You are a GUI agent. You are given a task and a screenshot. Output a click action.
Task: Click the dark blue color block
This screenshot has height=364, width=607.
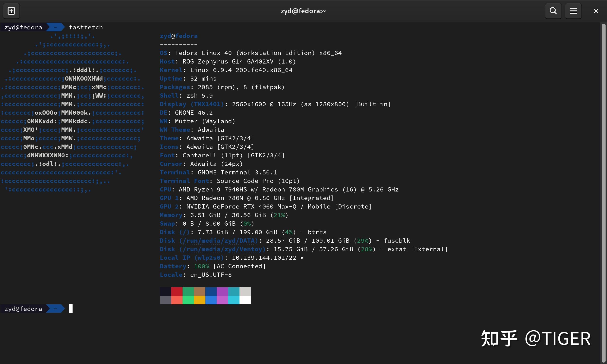[x=211, y=291]
